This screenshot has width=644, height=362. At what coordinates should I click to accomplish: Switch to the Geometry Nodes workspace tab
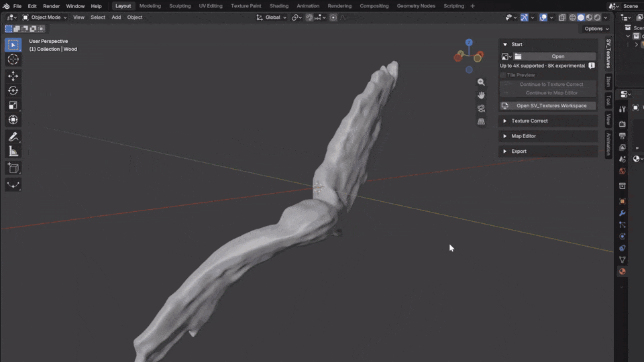click(x=416, y=6)
